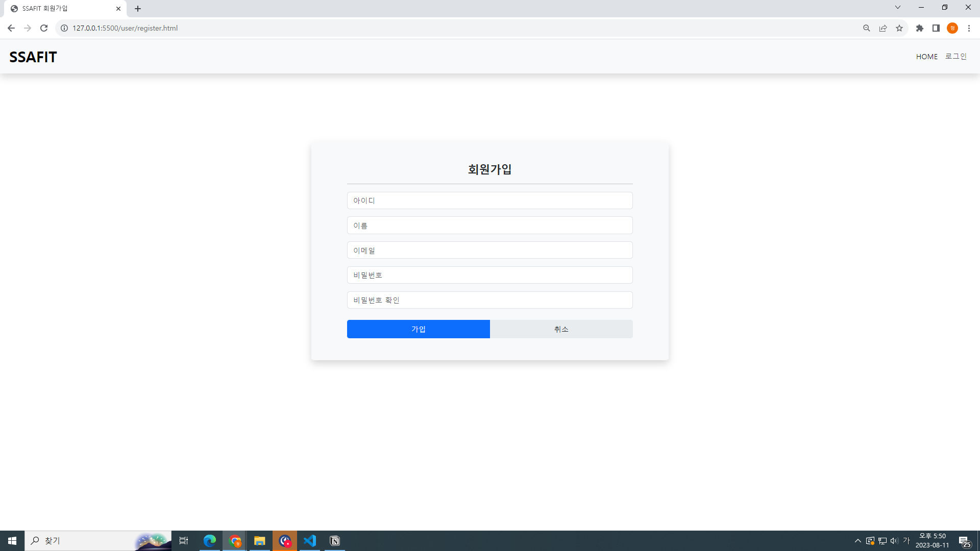The width and height of the screenshot is (980, 551).
Task: Focus the 비밀번호 input field
Action: click(490, 275)
